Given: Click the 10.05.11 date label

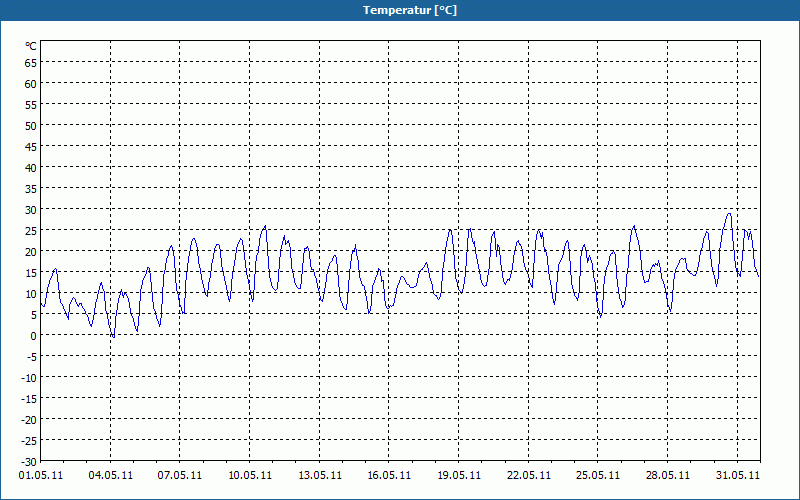Looking at the screenshot, I should (249, 475).
